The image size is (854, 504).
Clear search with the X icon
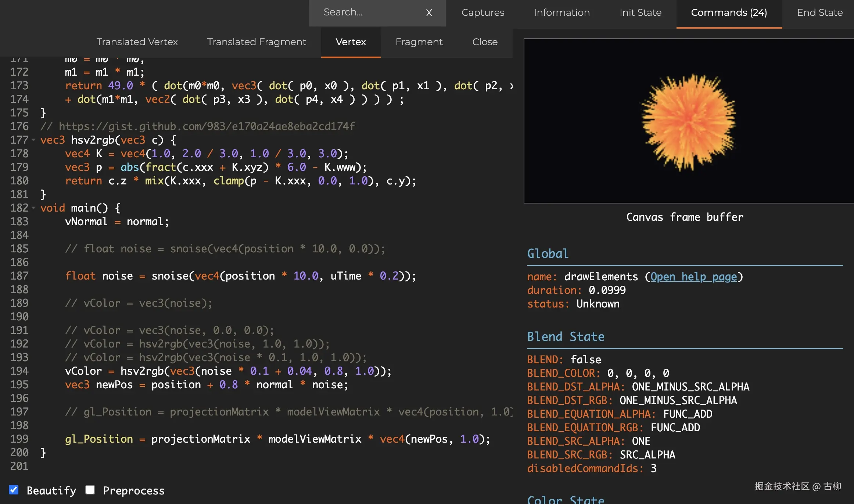coord(429,13)
